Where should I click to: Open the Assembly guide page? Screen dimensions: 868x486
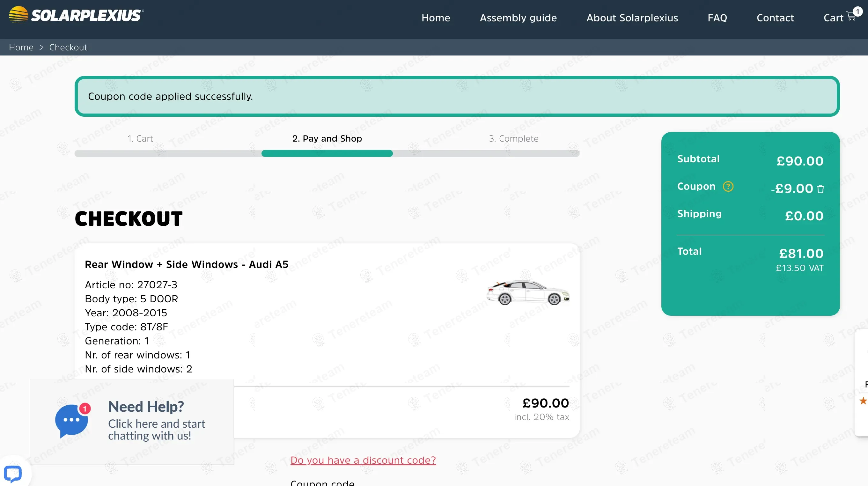pos(518,18)
